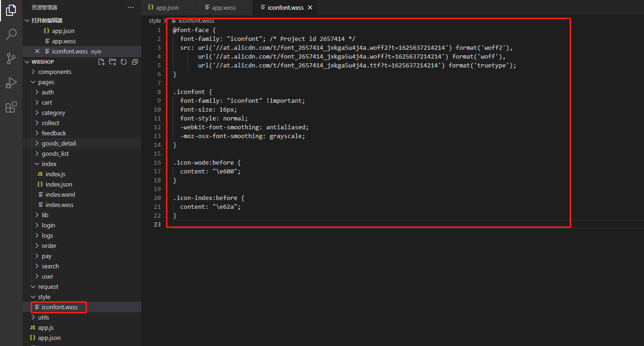Close iconfont.wxss in open editors list

pos(37,51)
